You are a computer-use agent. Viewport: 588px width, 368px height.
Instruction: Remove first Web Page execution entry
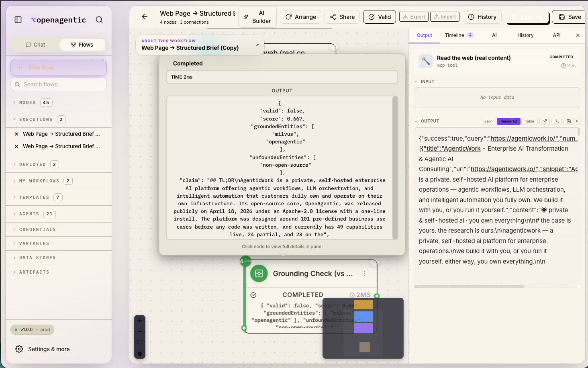(x=16, y=134)
